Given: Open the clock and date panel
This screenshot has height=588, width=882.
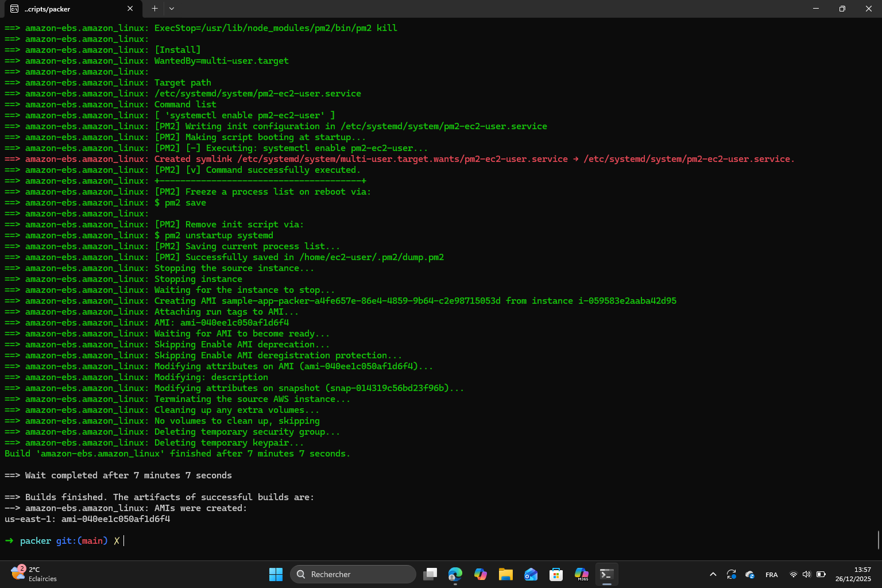Looking at the screenshot, I should click(x=853, y=574).
